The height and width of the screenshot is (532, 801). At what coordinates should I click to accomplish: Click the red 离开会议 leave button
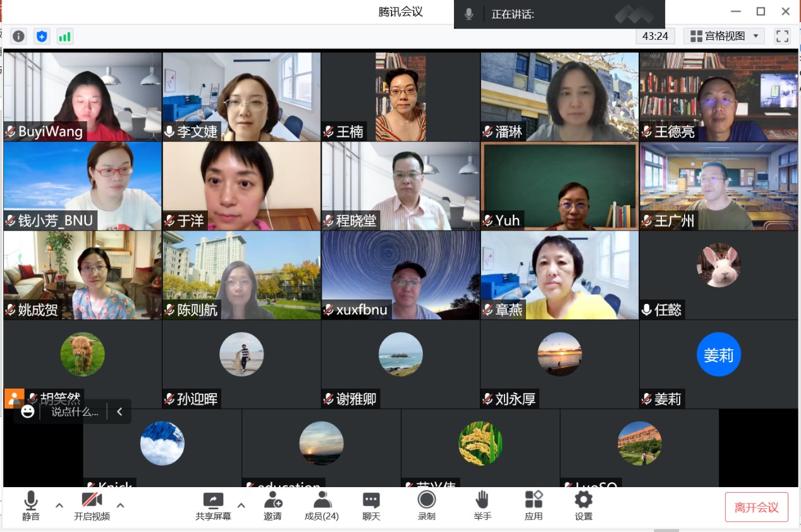coord(756,507)
